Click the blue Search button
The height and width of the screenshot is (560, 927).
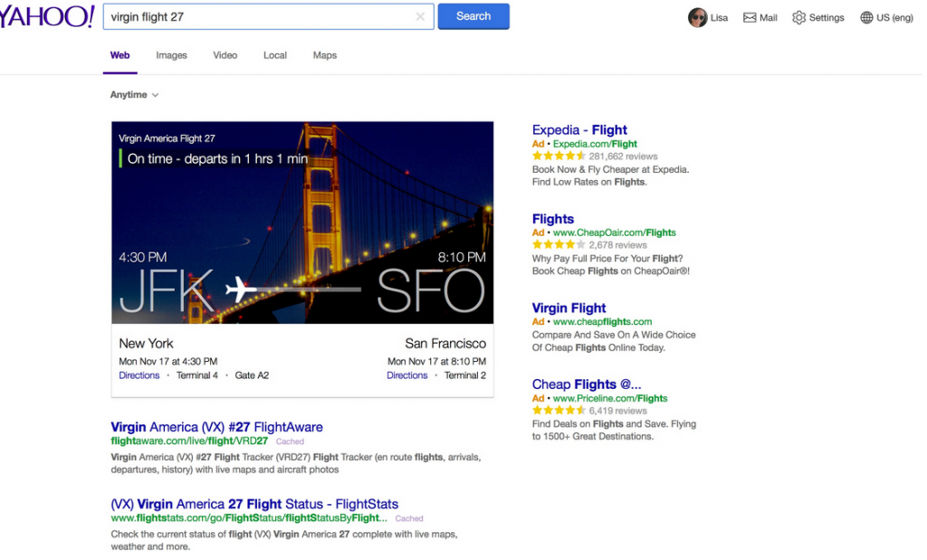(473, 16)
